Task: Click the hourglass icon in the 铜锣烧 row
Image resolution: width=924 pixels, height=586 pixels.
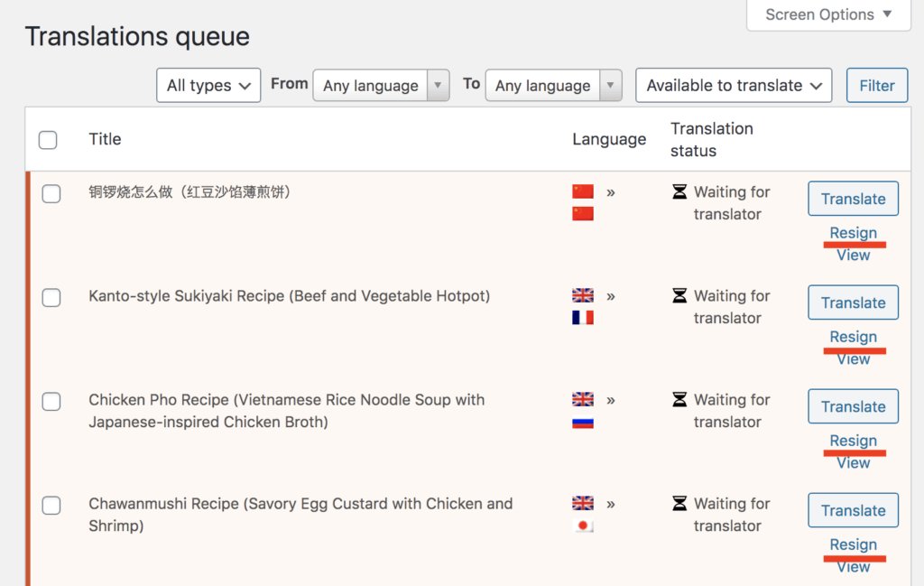Action: (x=679, y=191)
